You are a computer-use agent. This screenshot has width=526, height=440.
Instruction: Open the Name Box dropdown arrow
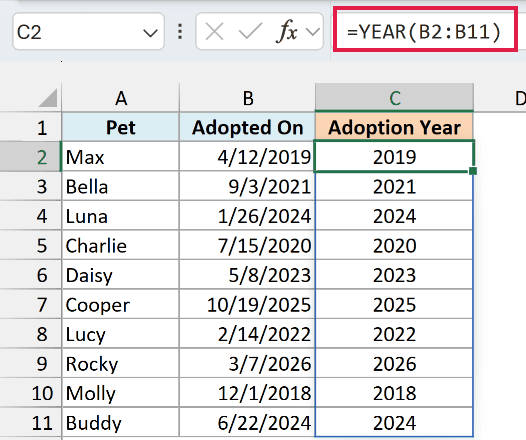click(x=150, y=33)
